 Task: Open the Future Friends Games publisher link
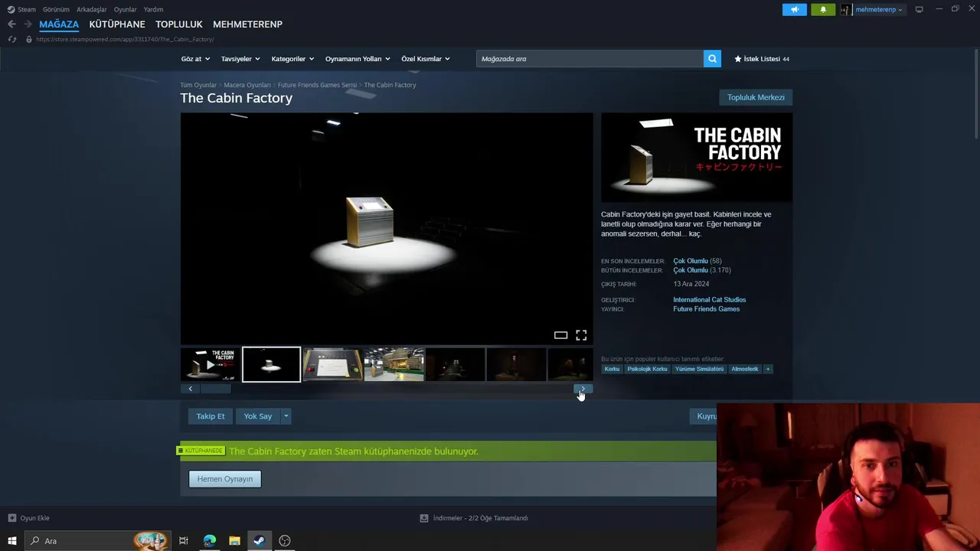tap(706, 309)
